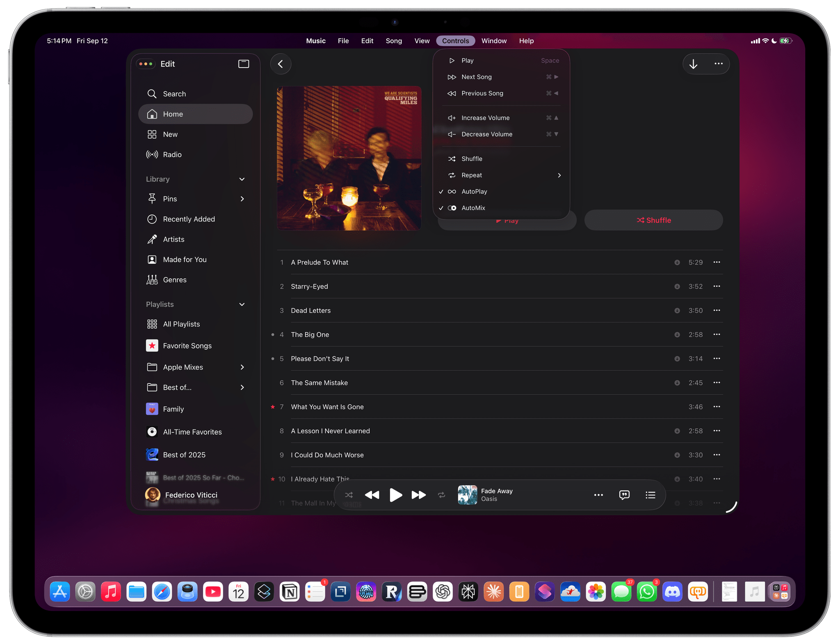The width and height of the screenshot is (840, 644).
Task: Expand the Apple Mixes folder
Action: [242, 367]
